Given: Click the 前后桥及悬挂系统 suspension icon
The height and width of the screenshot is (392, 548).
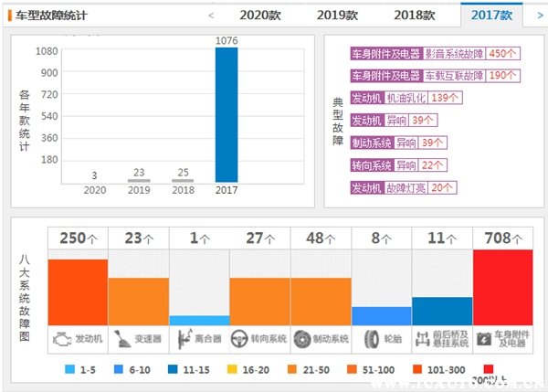Looking at the screenshot, I should coord(422,338).
